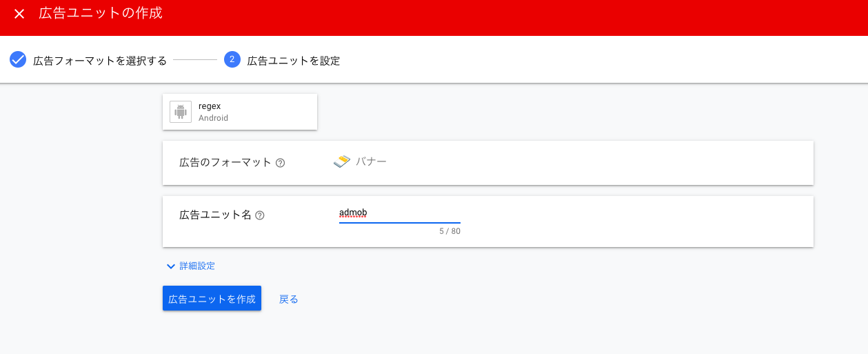Click the 広告のフォーマット label
Image resolution: width=868 pixels, height=354 pixels.
point(225,163)
